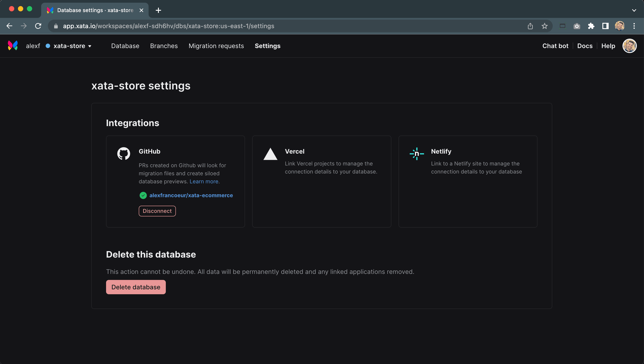
Task: Bookmark this page with the star icon
Action: tap(545, 26)
